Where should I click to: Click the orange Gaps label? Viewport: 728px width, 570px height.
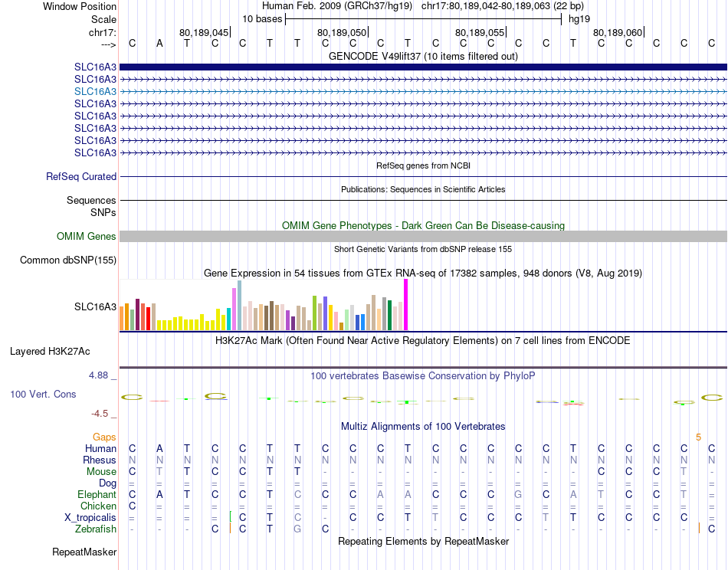click(104, 437)
